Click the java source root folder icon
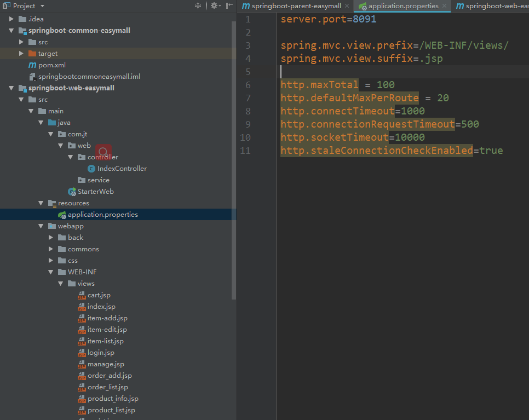The width and height of the screenshot is (529, 420). coord(52,123)
